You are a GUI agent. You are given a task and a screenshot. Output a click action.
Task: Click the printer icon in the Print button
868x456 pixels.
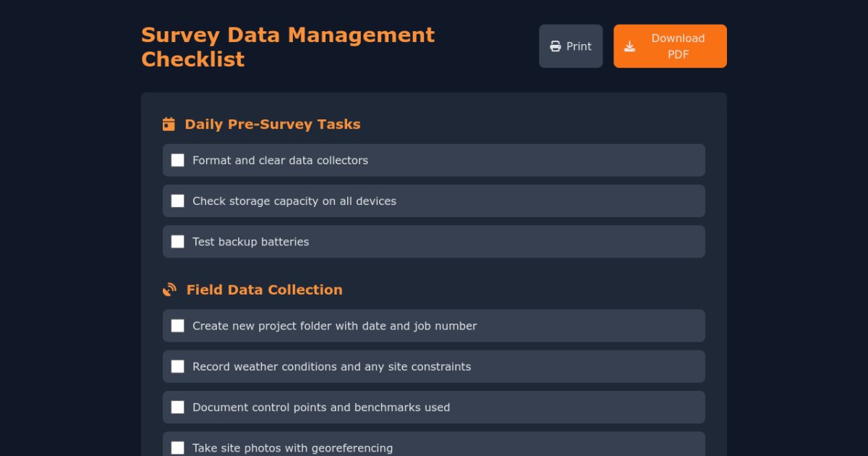(556, 46)
